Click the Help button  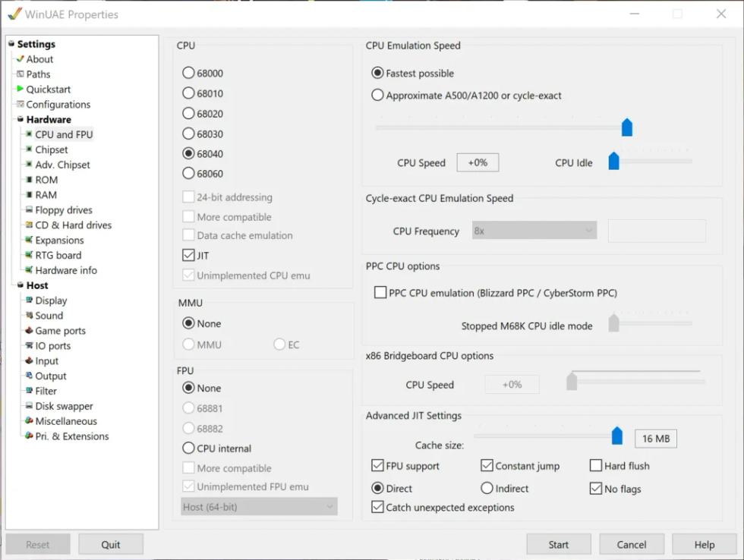click(705, 544)
